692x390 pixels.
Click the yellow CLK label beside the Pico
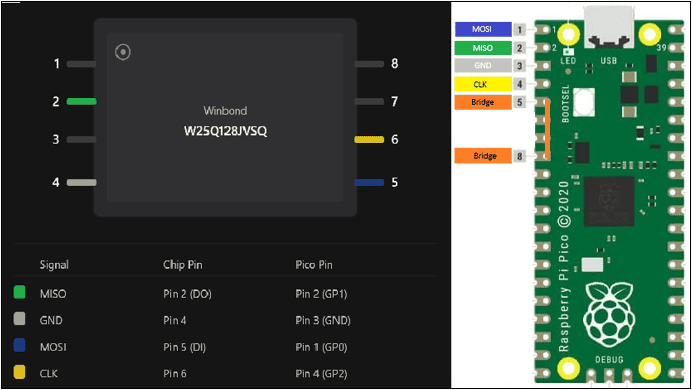pos(483,84)
